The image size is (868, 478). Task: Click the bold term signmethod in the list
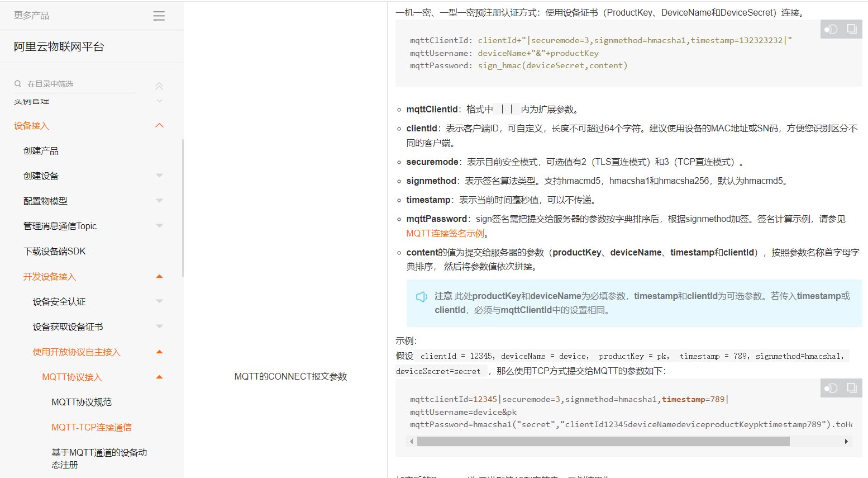431,181
